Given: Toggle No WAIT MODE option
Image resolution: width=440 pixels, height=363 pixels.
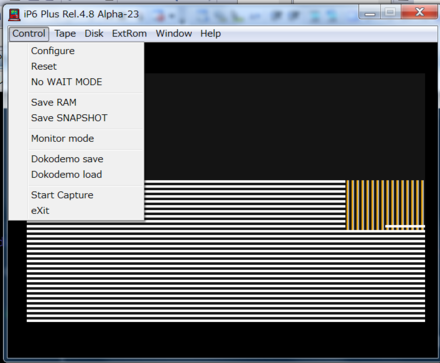Looking at the screenshot, I should pos(77,82).
